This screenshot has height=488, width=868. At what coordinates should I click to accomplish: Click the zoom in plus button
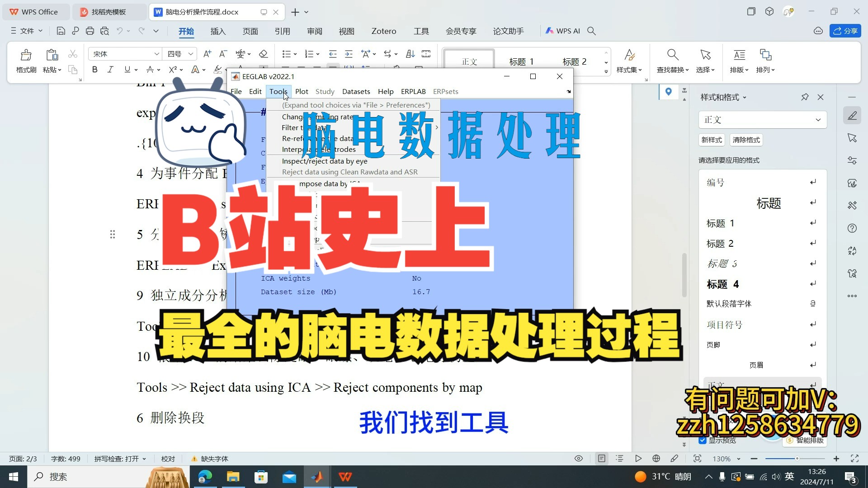(x=836, y=459)
